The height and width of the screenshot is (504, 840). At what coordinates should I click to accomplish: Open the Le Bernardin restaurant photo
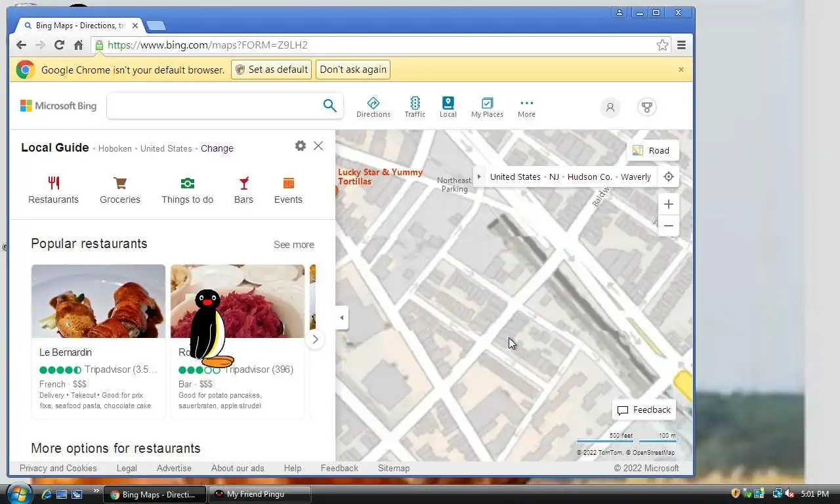coord(98,301)
